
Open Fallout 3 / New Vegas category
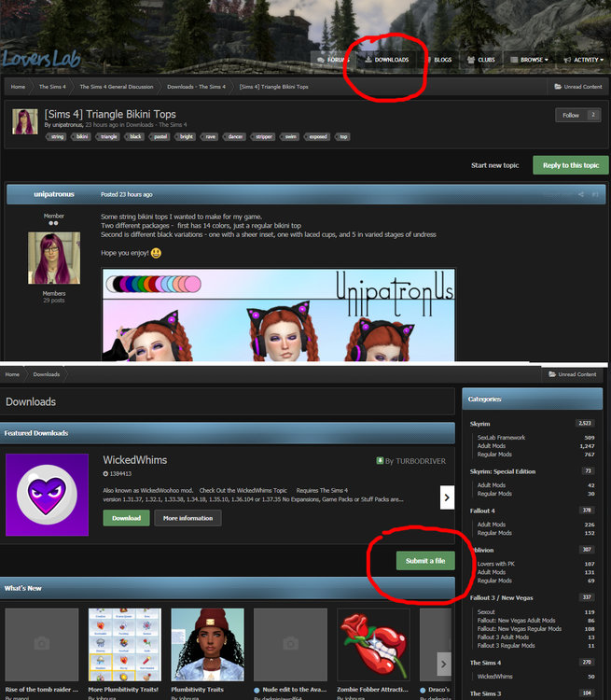[501, 597]
